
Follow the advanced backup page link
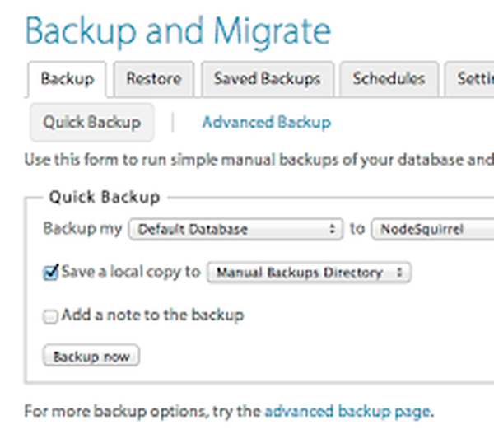click(347, 410)
